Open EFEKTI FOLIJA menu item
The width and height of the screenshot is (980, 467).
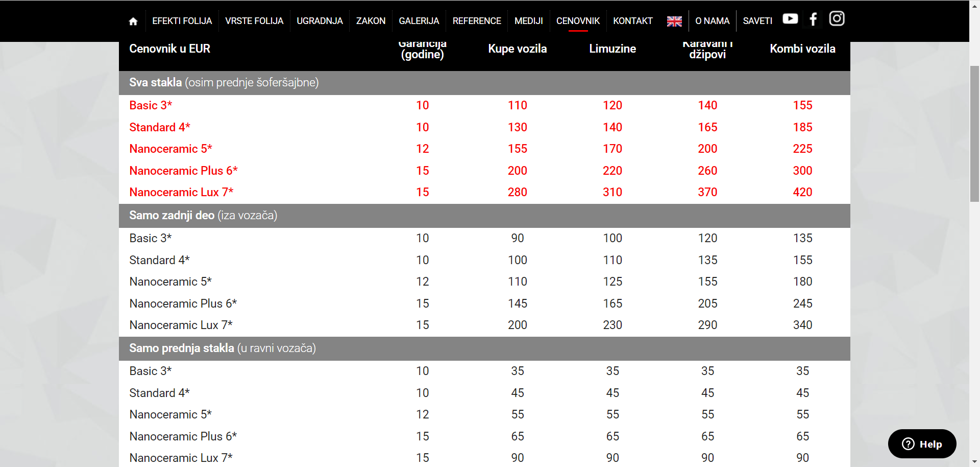(182, 21)
